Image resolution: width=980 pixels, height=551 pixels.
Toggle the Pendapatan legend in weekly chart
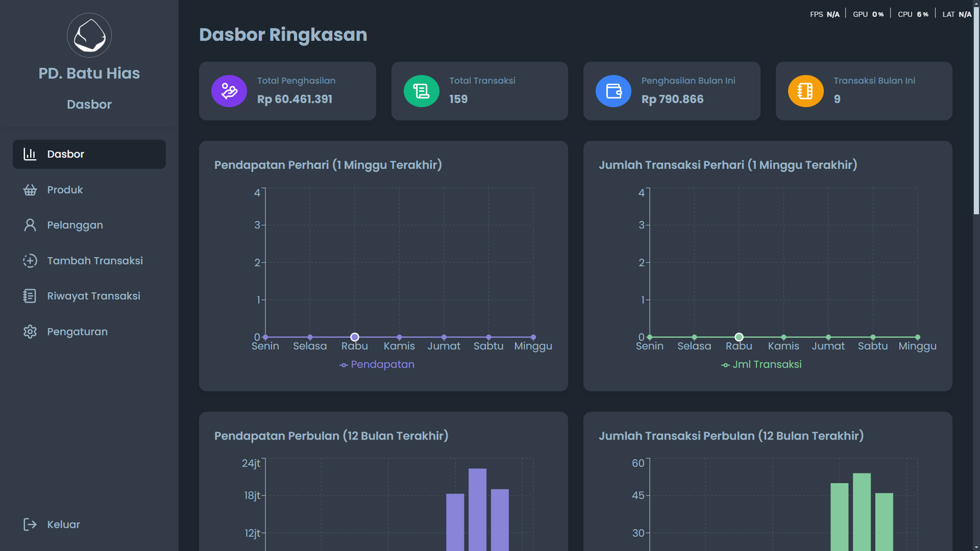(377, 365)
